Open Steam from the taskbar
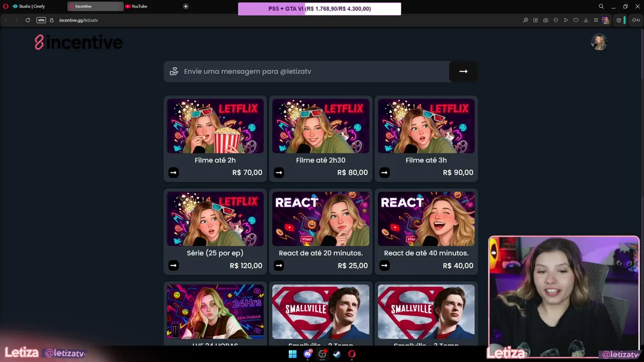The height and width of the screenshot is (362, 644). tap(337, 354)
